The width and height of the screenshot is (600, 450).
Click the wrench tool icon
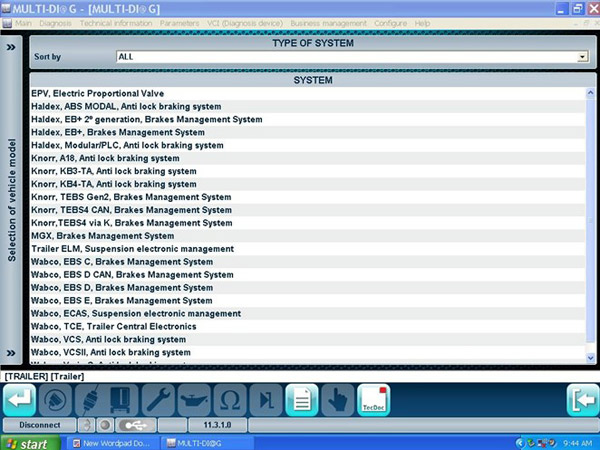point(156,400)
